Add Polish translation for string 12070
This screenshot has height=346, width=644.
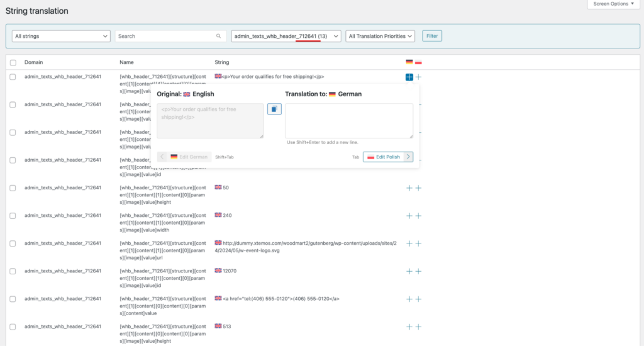[x=418, y=271]
